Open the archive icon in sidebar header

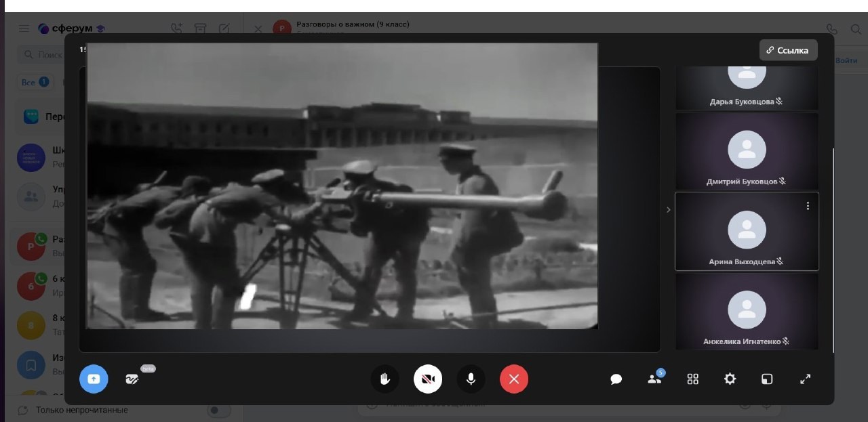200,28
